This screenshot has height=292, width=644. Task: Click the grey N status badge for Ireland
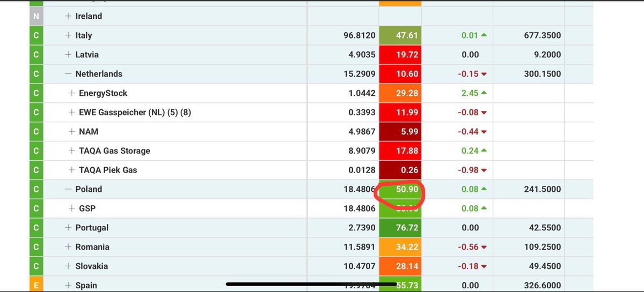36,16
